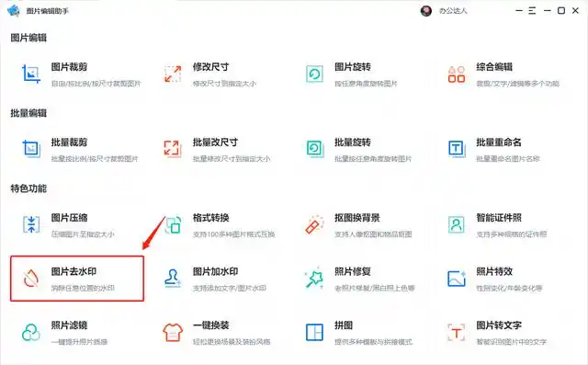Viewport: 588px width, 365px height.
Task: Open the 抠图换背景 cutout eraser icon
Action: [314, 224]
